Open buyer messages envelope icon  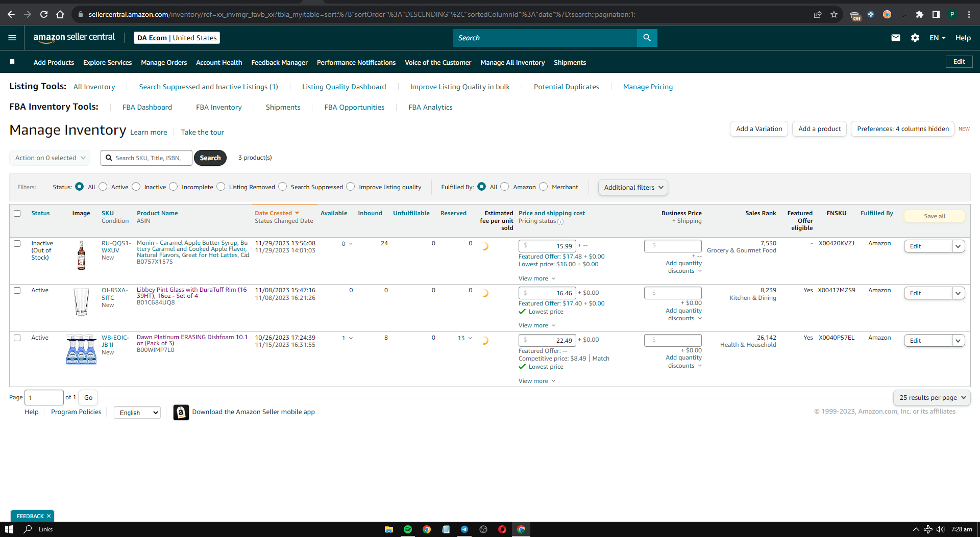tap(896, 38)
